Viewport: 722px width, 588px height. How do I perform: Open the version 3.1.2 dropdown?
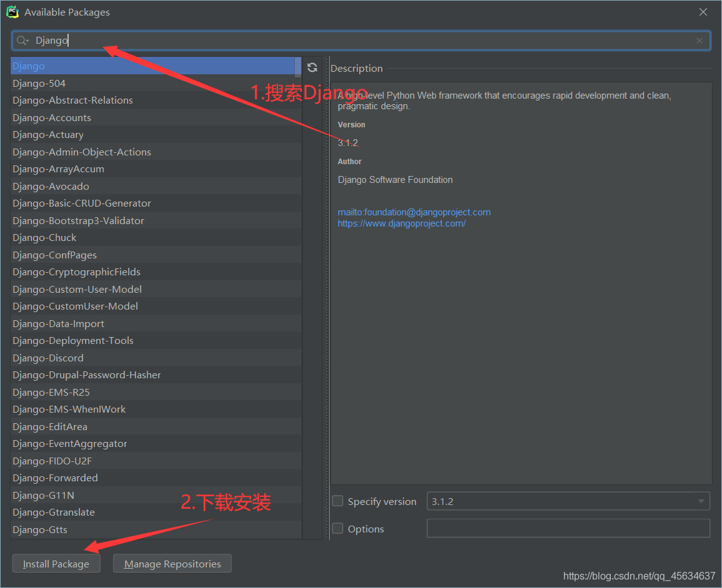tap(568, 501)
